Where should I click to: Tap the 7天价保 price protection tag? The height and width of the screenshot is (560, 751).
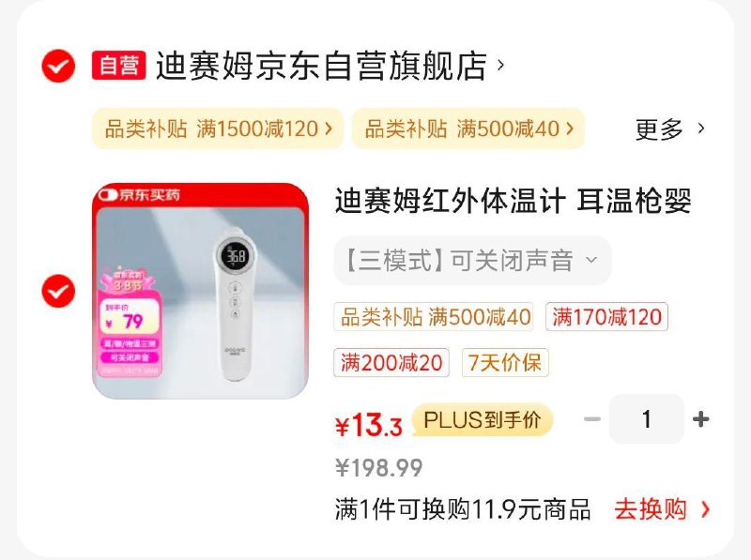pyautogui.click(x=505, y=363)
